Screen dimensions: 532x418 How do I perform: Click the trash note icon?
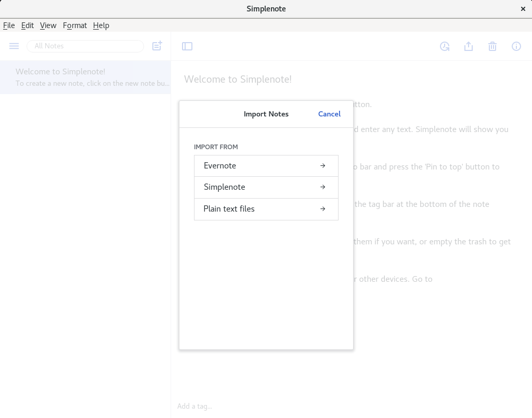point(492,46)
